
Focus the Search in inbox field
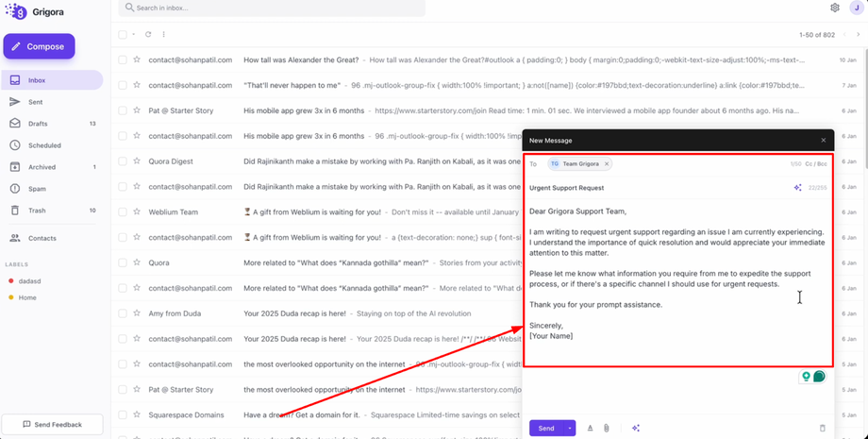[272, 8]
